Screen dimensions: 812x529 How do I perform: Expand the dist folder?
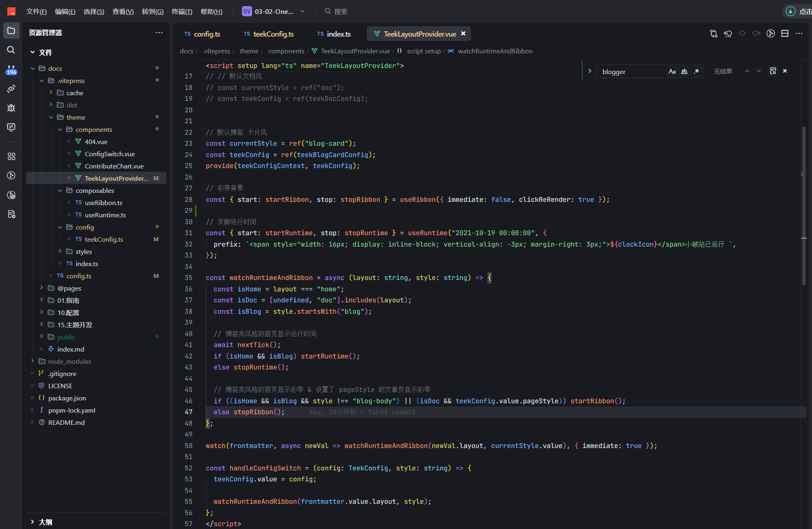tap(51, 105)
